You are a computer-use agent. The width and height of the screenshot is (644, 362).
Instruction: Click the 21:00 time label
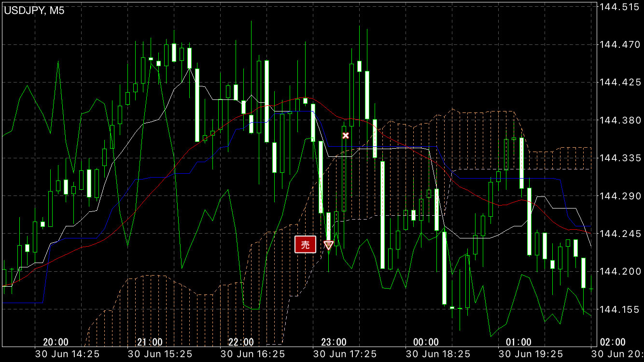coord(150,342)
